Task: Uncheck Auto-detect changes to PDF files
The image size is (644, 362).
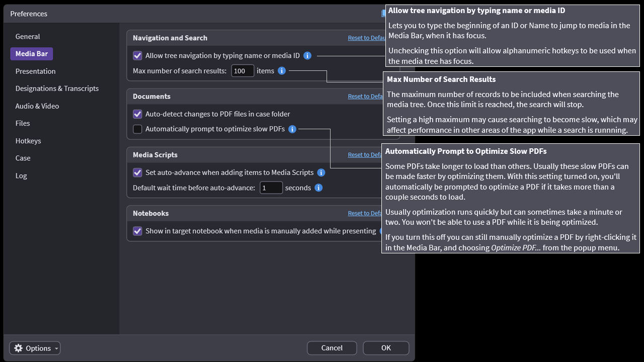Action: (137, 114)
